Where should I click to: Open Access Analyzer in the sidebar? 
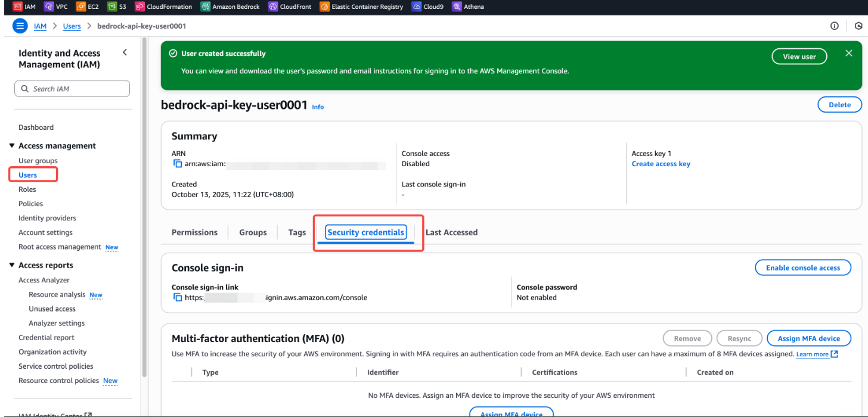coord(44,280)
